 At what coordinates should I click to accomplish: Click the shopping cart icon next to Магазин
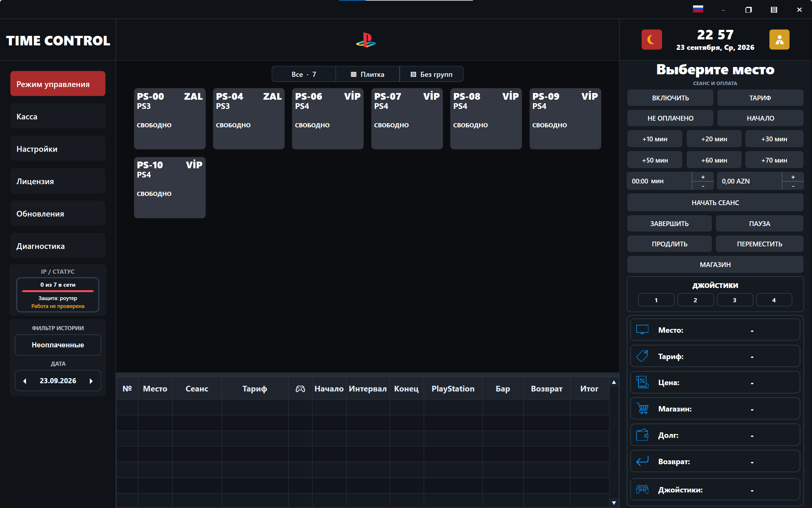(642, 409)
